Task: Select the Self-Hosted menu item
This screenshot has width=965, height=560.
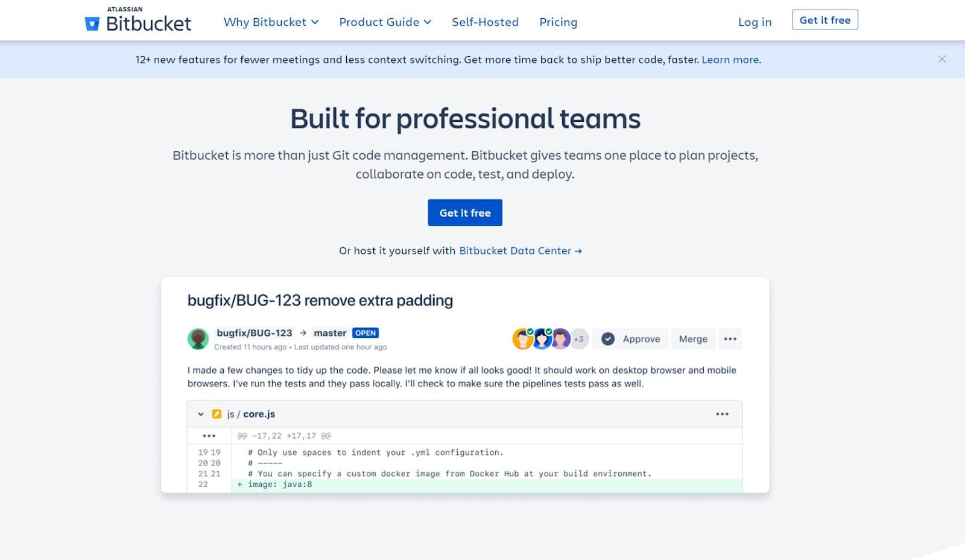Action: point(485,22)
